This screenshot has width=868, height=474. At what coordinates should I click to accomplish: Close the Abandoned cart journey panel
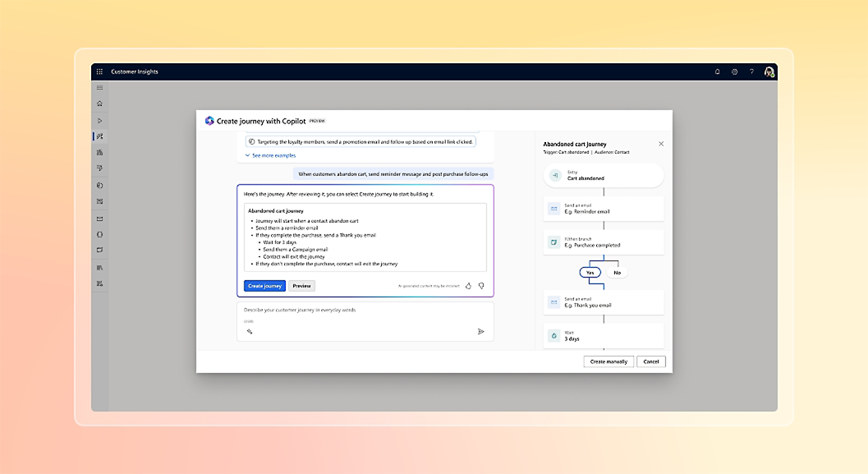661,144
